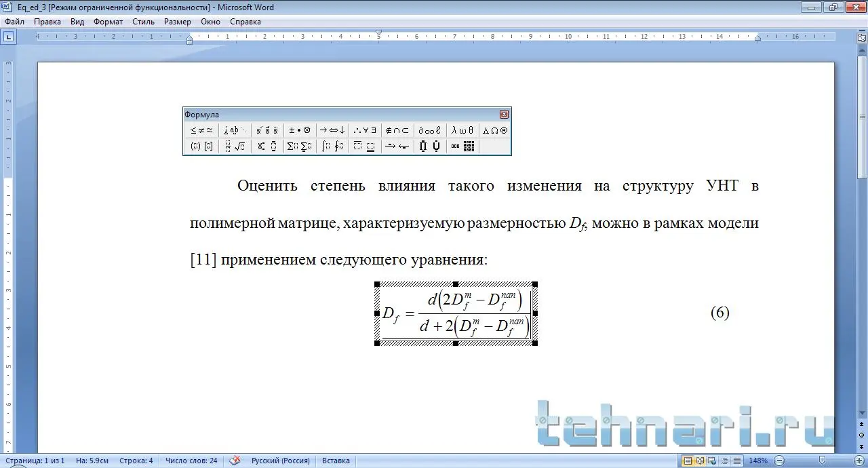This screenshot has width=868, height=468.
Task: Click Русский (Россия) language indicator
Action: 281,461
